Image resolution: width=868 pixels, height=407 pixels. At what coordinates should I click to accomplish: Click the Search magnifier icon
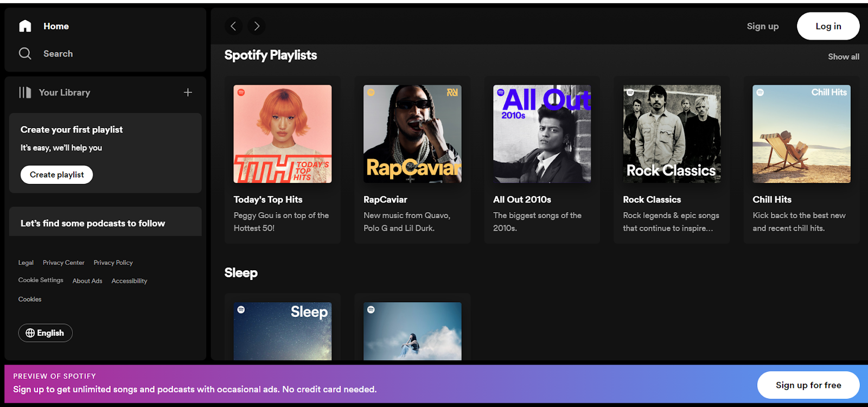tap(25, 53)
